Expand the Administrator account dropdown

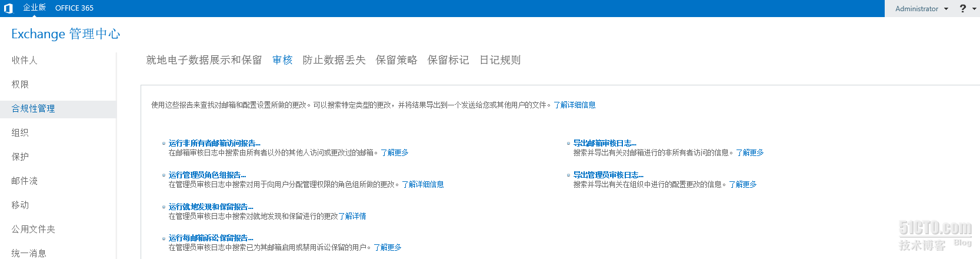922,9
